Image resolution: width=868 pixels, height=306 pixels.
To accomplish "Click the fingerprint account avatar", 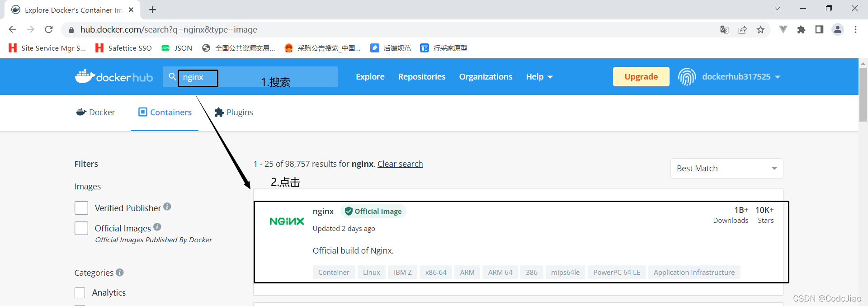I will 687,77.
